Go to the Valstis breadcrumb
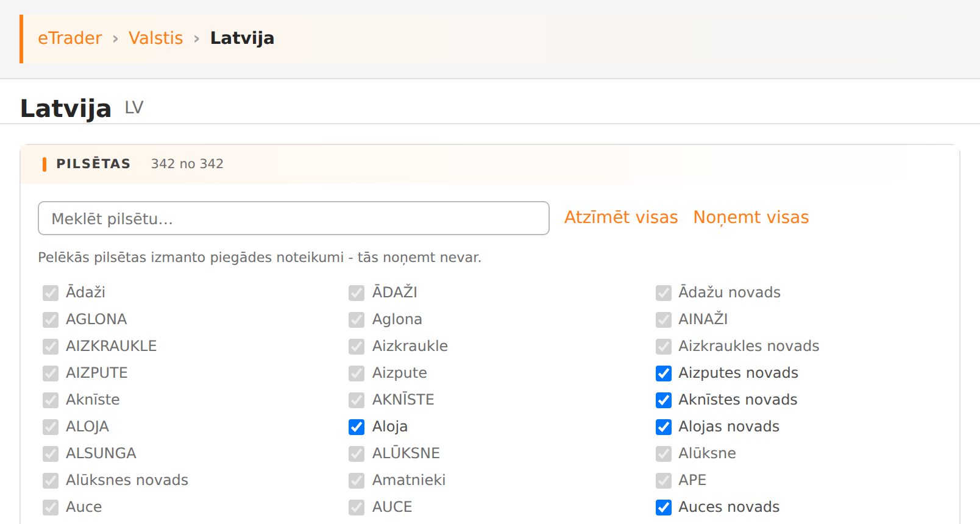 [x=155, y=38]
